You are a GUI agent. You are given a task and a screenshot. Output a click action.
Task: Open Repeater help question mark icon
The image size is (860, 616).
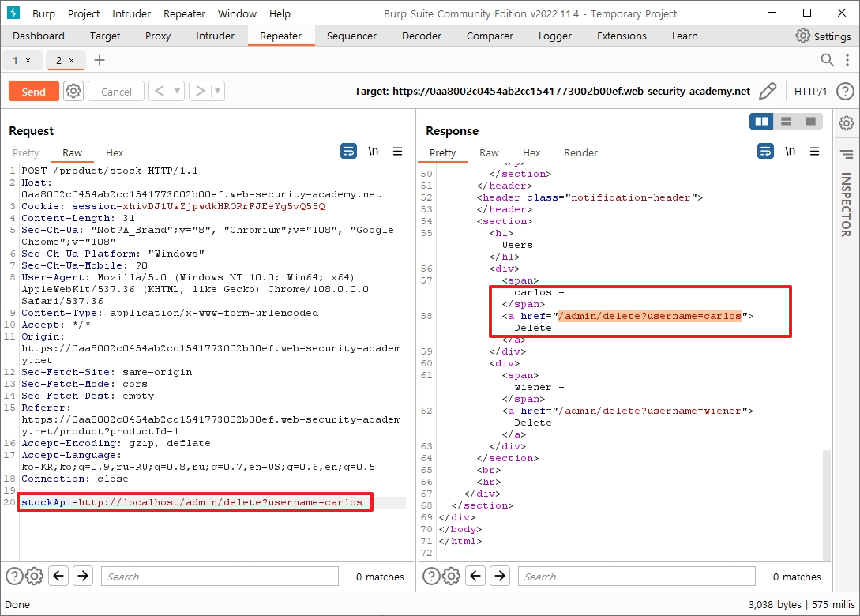(x=845, y=91)
